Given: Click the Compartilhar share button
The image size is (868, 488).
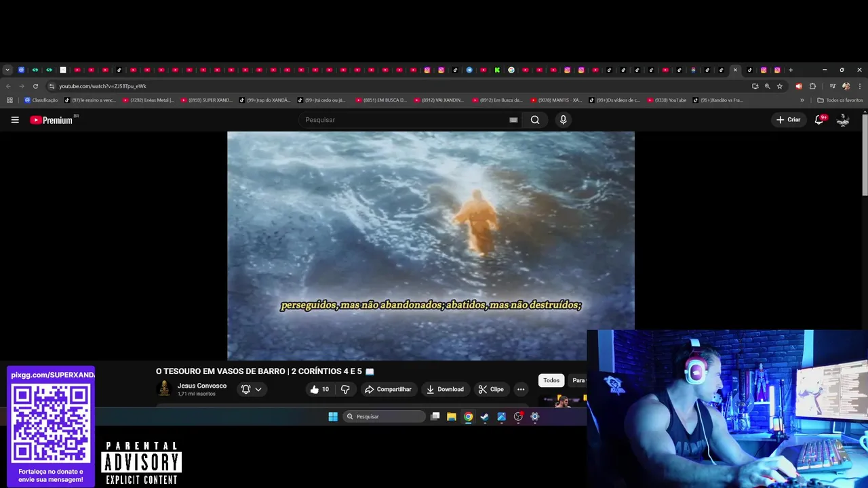Looking at the screenshot, I should 388,389.
